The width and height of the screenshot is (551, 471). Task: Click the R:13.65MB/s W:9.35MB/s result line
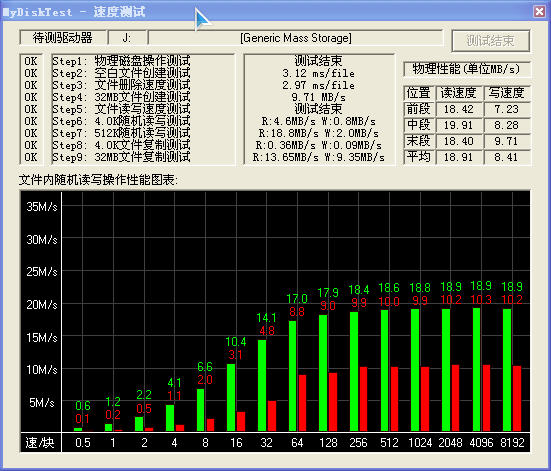(x=318, y=157)
